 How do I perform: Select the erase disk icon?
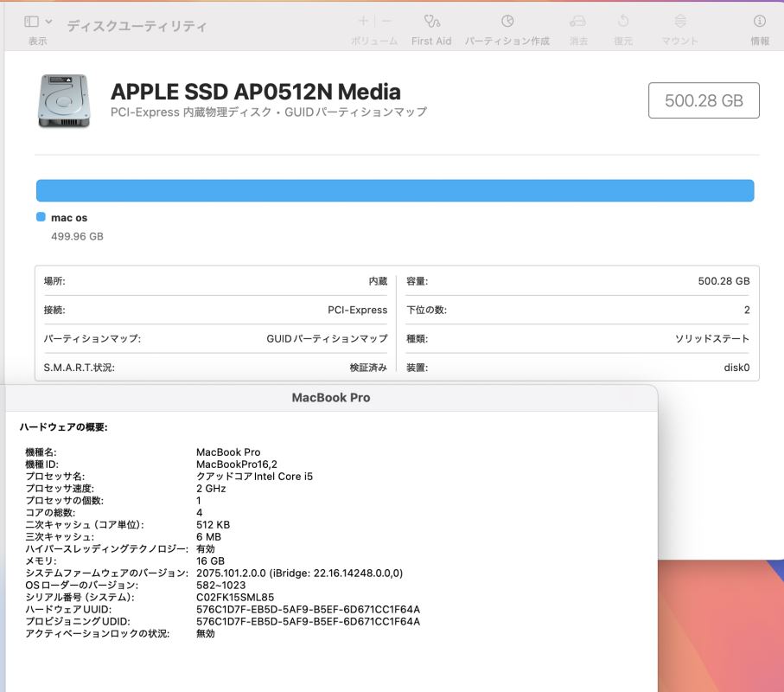[x=578, y=21]
